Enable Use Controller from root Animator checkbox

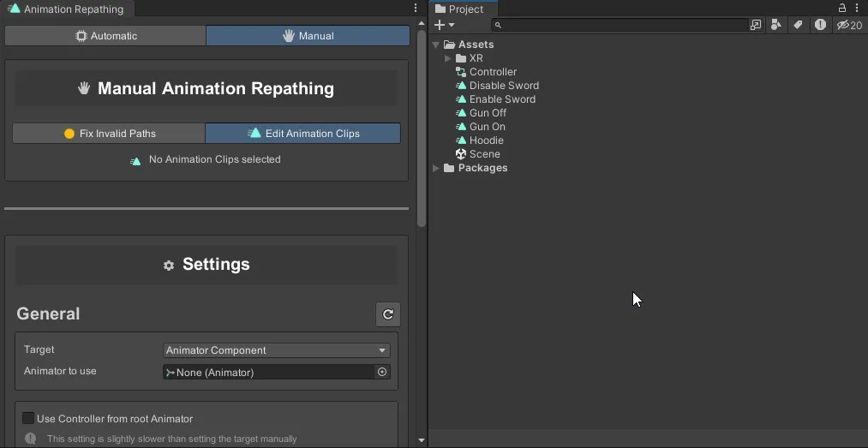point(28,418)
